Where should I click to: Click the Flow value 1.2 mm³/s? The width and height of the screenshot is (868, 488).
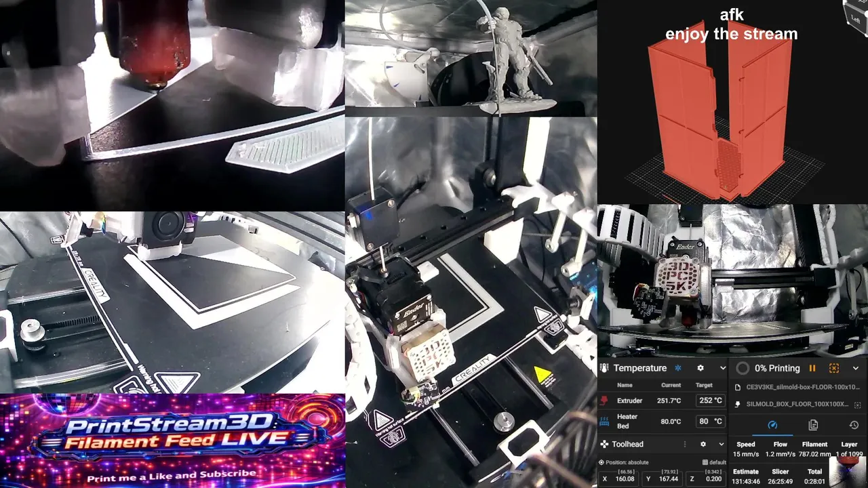[x=781, y=454]
